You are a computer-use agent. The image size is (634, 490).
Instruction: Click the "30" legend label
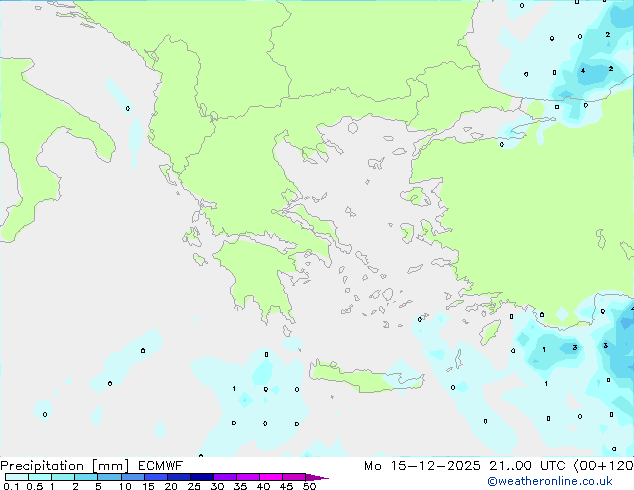217,486
